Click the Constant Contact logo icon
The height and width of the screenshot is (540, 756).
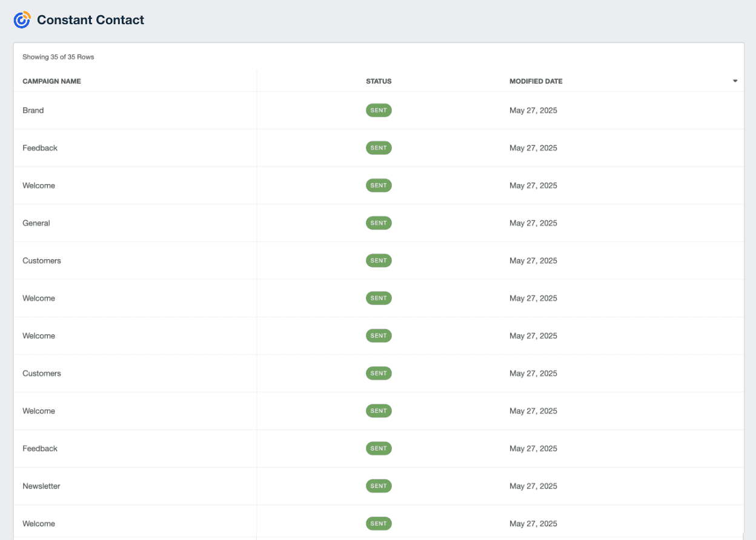(x=21, y=19)
